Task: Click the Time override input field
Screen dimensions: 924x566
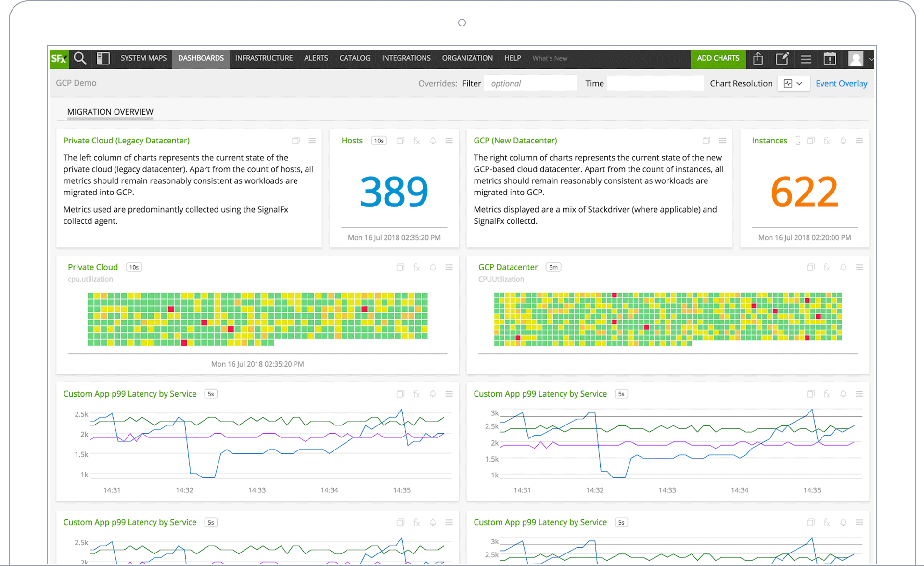Action: coord(655,83)
